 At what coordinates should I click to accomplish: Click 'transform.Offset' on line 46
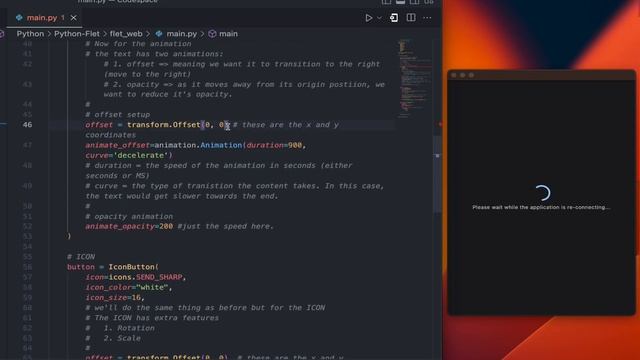[163, 125]
